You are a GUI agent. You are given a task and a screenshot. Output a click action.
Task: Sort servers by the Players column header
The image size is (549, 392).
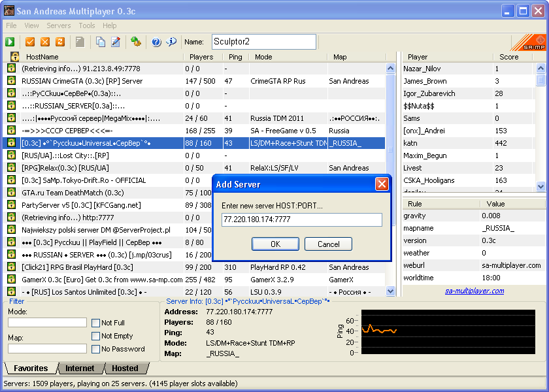(203, 57)
